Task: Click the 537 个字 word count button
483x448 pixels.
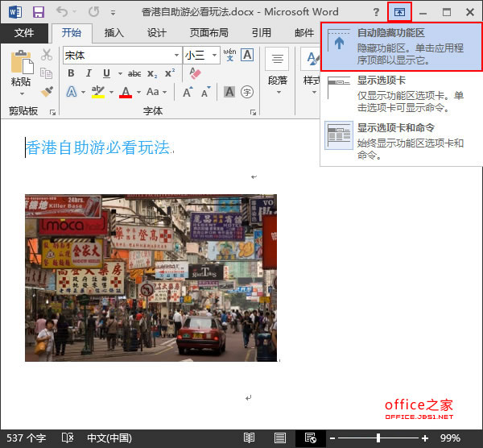Action: (27, 438)
